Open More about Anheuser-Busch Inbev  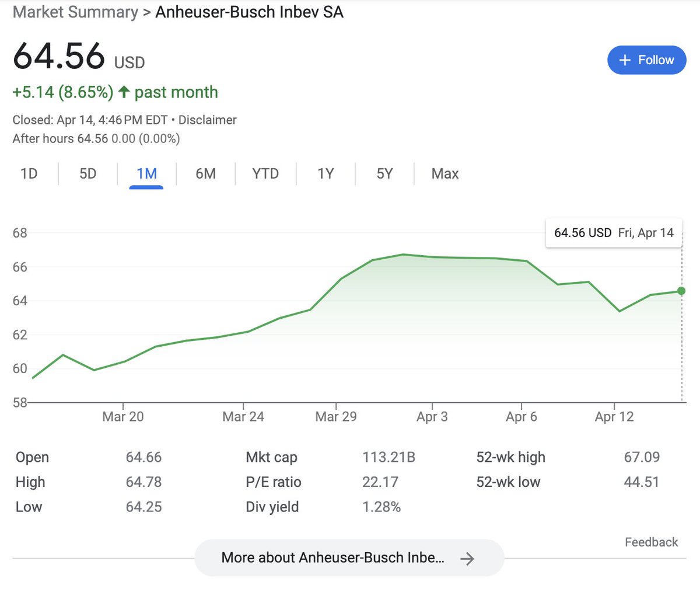348,558
